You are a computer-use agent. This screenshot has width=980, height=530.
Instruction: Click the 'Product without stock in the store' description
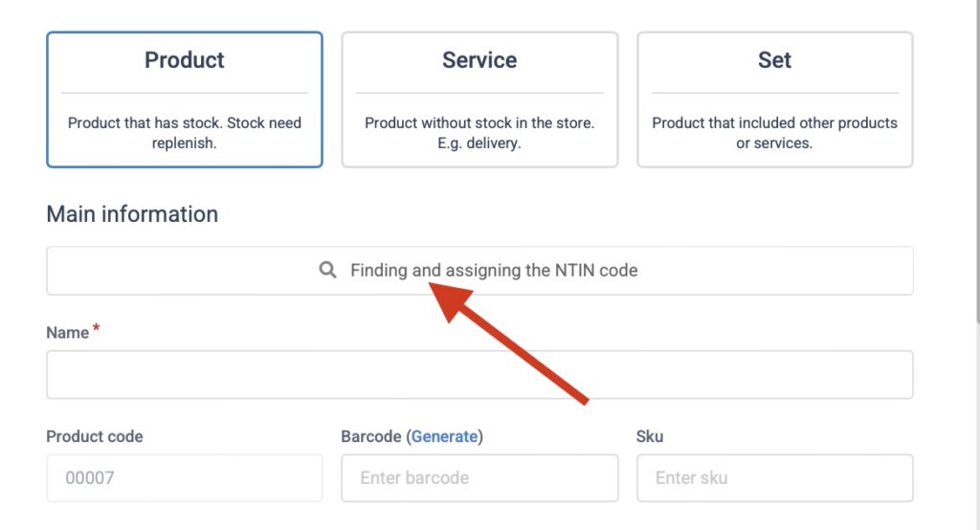pyautogui.click(x=479, y=133)
